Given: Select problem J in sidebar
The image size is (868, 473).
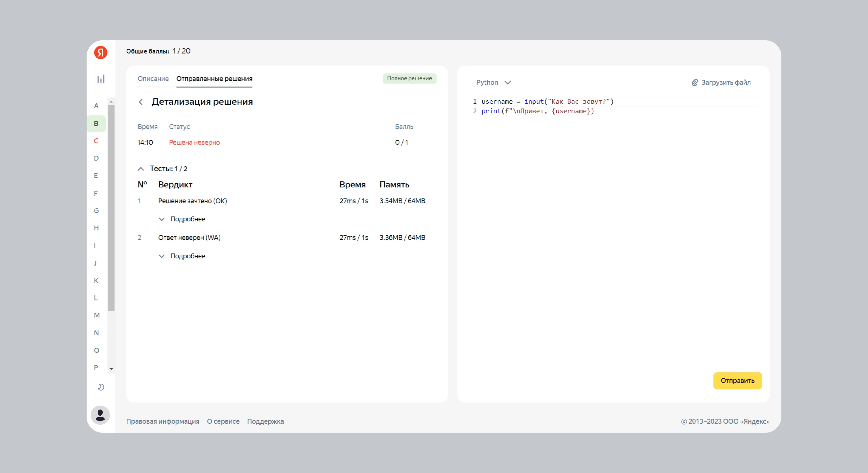Looking at the screenshot, I should tap(95, 263).
